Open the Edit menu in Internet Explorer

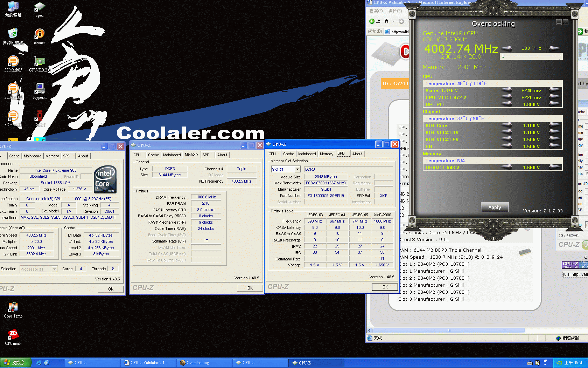pos(395,11)
